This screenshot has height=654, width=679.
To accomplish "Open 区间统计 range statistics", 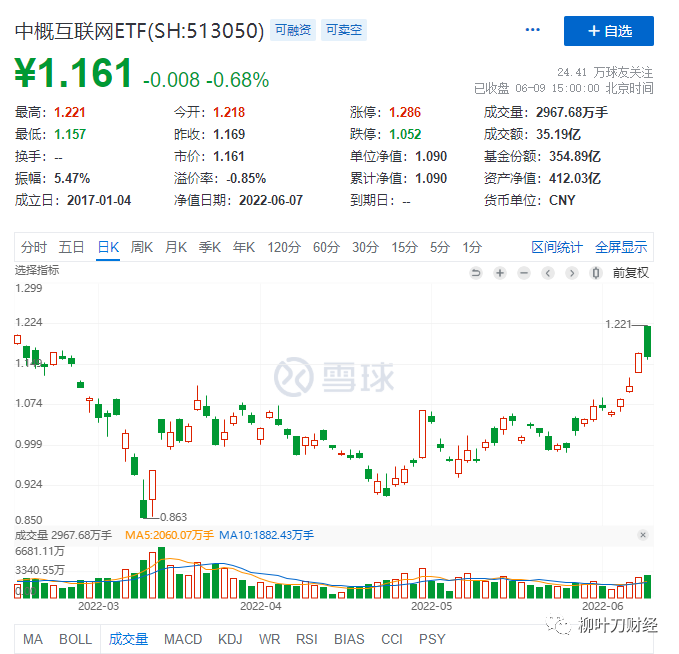I will point(557,247).
